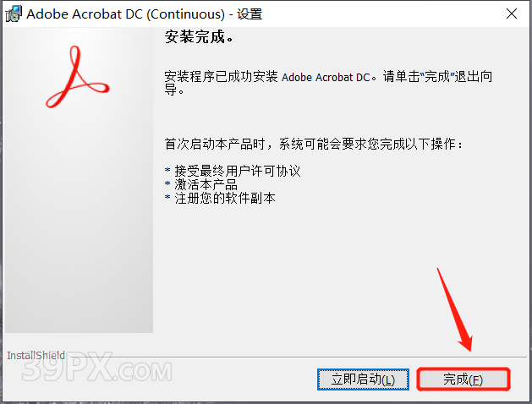Click the red arrow annotation
532x404 pixels.
pyautogui.click(x=454, y=310)
